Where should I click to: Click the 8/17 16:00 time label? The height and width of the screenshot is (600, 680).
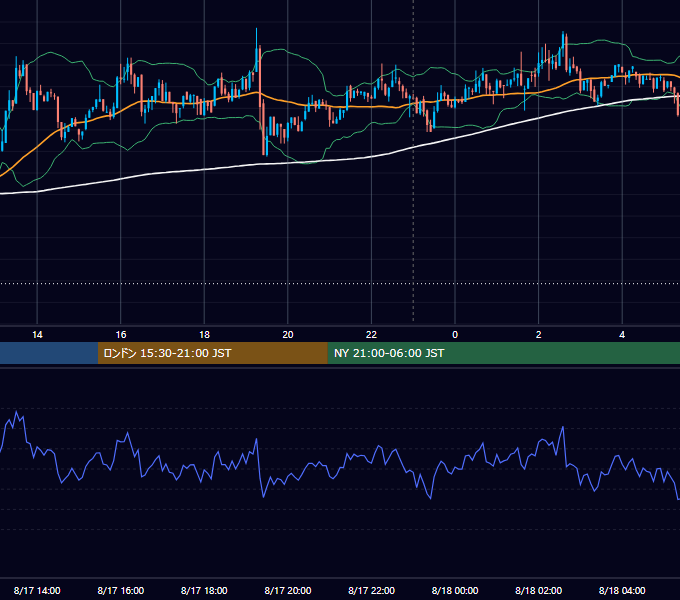pyautogui.click(x=121, y=590)
